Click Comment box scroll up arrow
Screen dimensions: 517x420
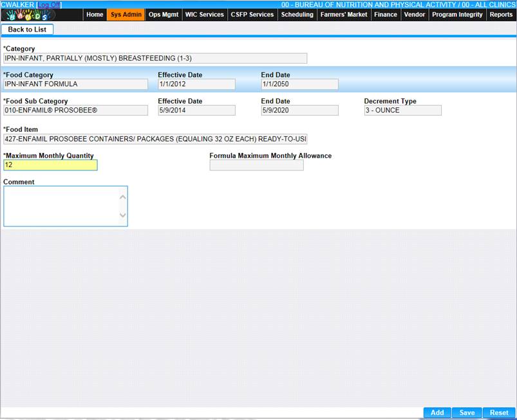pos(123,197)
